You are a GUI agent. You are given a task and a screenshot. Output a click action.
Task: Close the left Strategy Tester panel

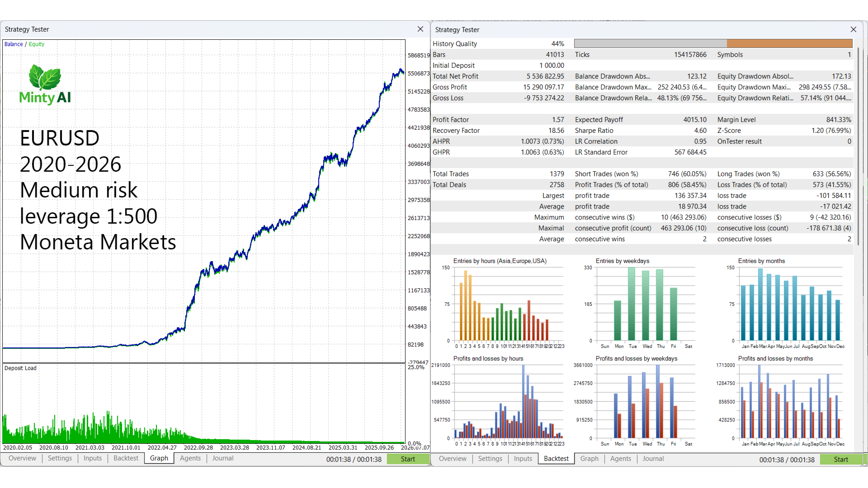[420, 29]
